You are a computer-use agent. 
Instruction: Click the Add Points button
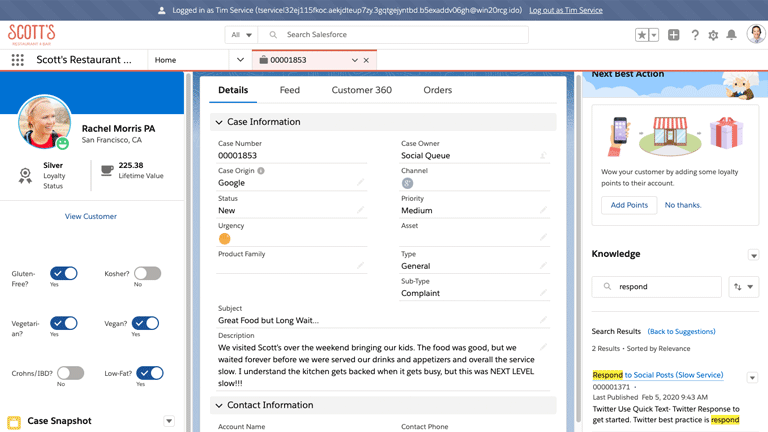629,205
